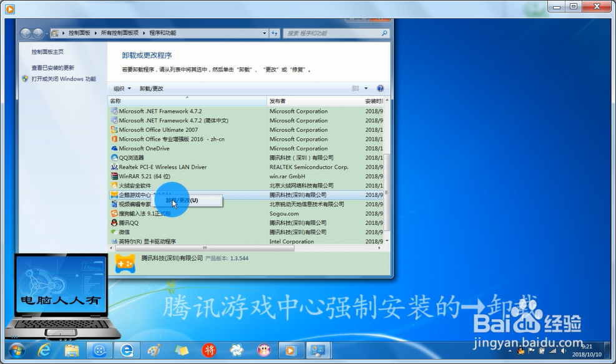Select 视频编辑专家 program row
Screen dimensions: 616x364
click(x=246, y=204)
